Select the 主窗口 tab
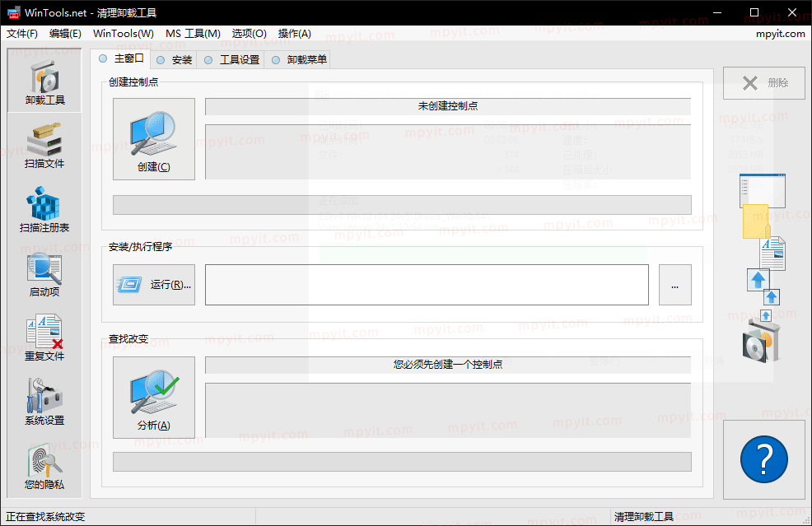Image resolution: width=812 pixels, height=526 pixels. coord(121,58)
